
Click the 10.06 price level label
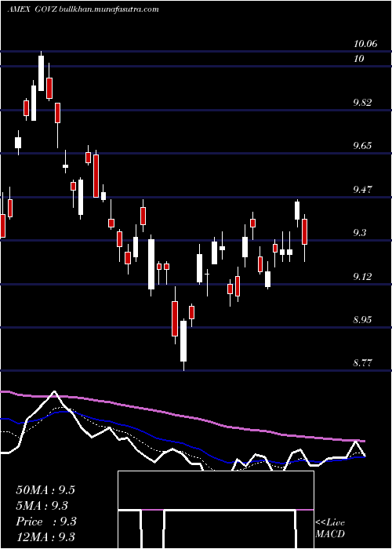pyautogui.click(x=365, y=44)
